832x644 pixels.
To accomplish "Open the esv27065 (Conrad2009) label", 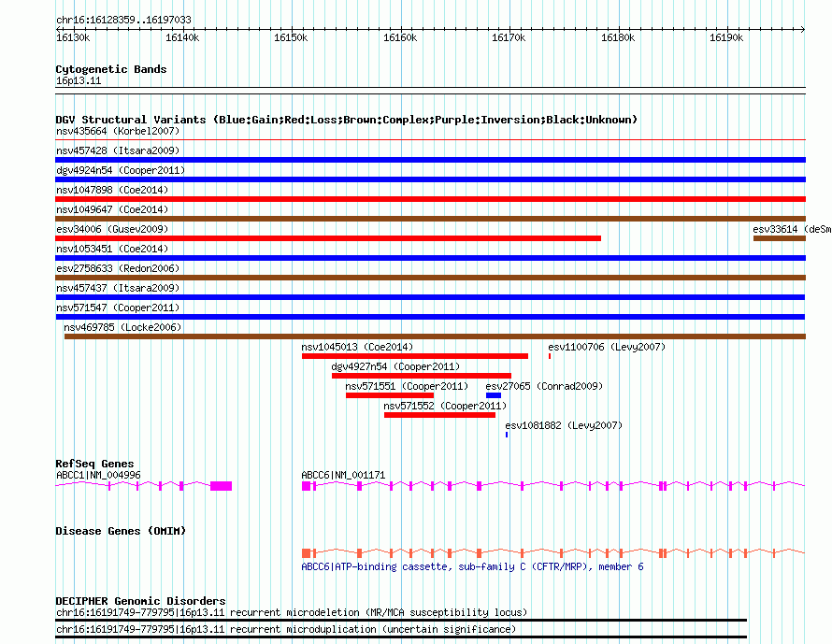I will tap(544, 386).
